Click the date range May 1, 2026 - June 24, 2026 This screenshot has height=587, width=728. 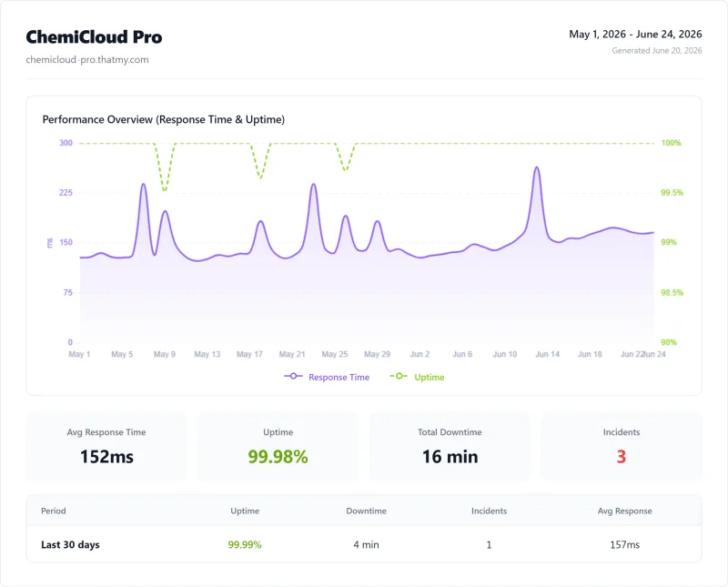[635, 35]
